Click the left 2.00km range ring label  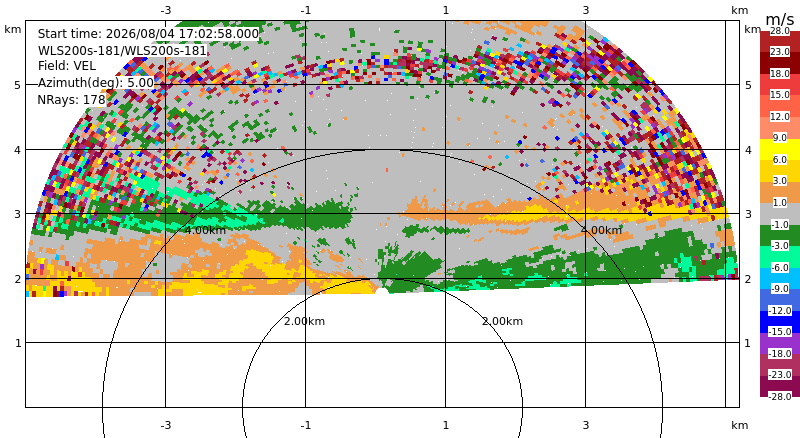[304, 321]
